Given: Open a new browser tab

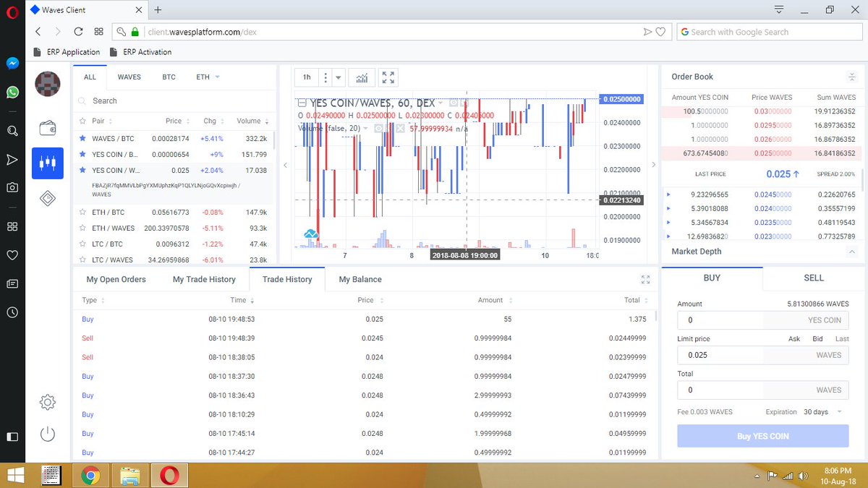Looking at the screenshot, I should pyautogui.click(x=158, y=10).
